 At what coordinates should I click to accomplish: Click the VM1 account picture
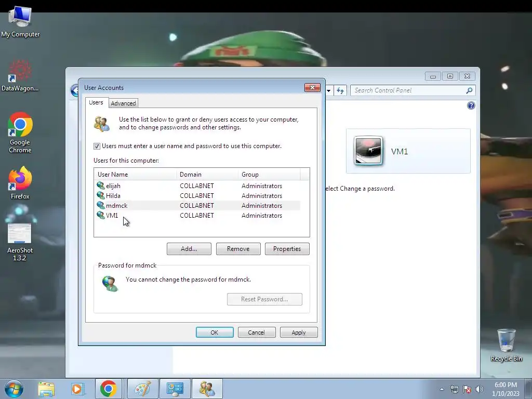coord(368,151)
